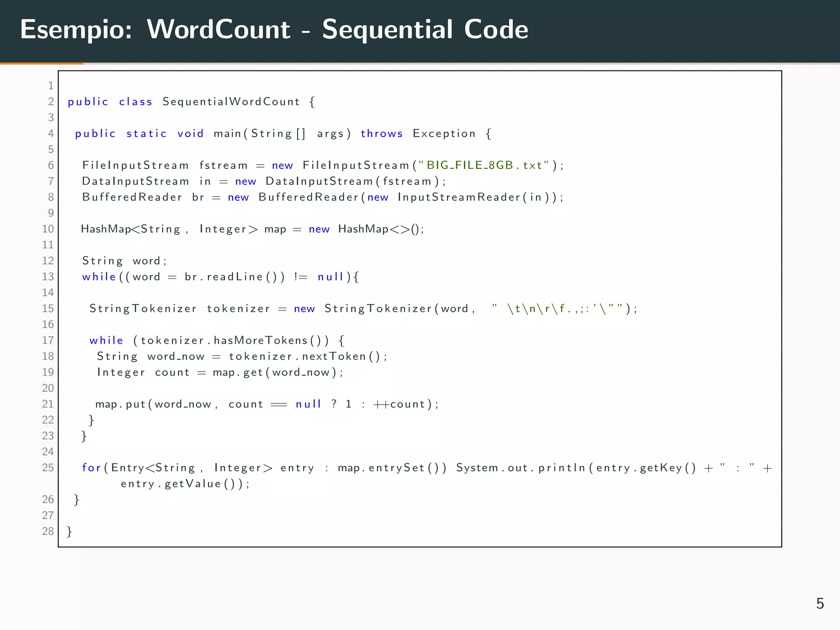The width and height of the screenshot is (840, 630).
Task: Click 'entry.getValue());' continuation line
Action: [185, 484]
